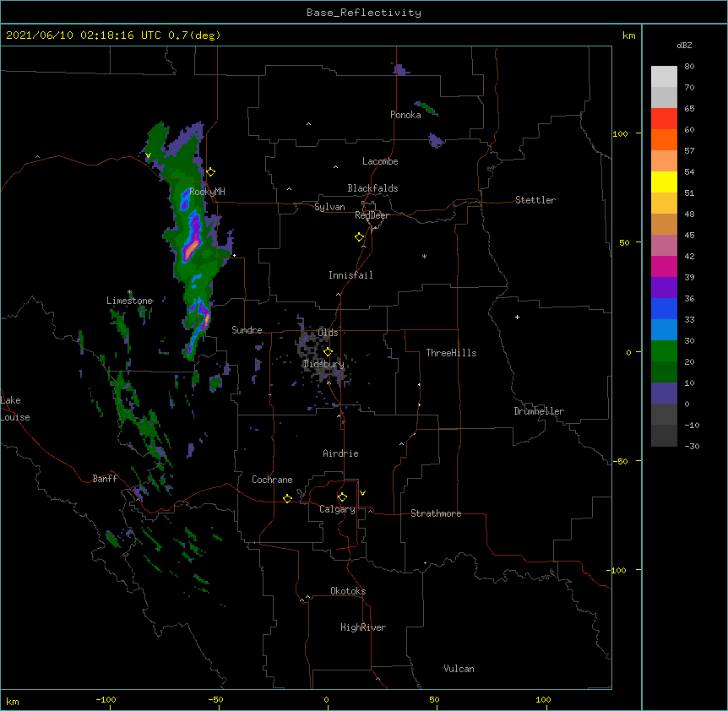Select the royal blue 33-36 dBZ swatch
This screenshot has height=711, width=728.
click(x=664, y=308)
